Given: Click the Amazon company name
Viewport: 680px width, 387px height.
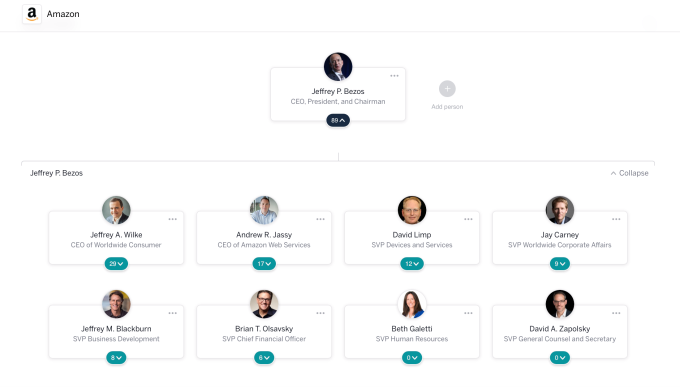Looking at the screenshot, I should pyautogui.click(x=63, y=14).
